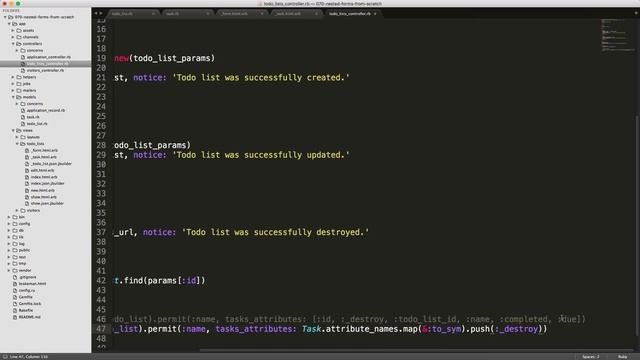Click the file icon beside Rakefile
This screenshot has width=640, height=360.
tap(15, 310)
